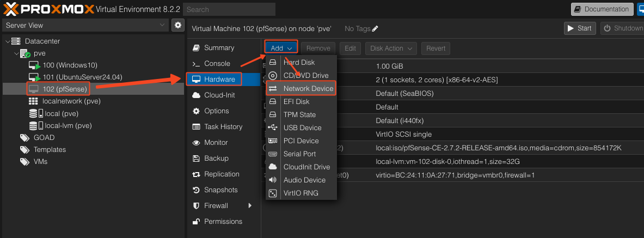The height and width of the screenshot is (238, 644).
Task: Click the Shutdown button
Action: (623, 28)
